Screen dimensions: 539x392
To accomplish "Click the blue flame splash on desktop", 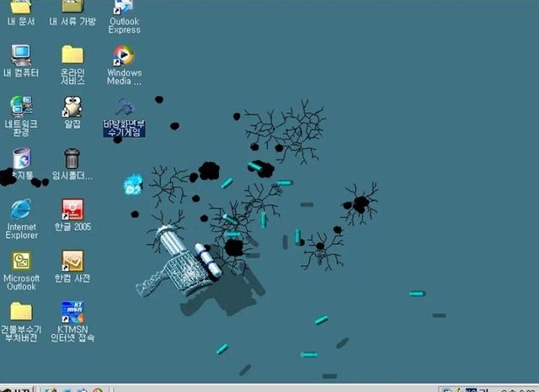I will pos(133,183).
